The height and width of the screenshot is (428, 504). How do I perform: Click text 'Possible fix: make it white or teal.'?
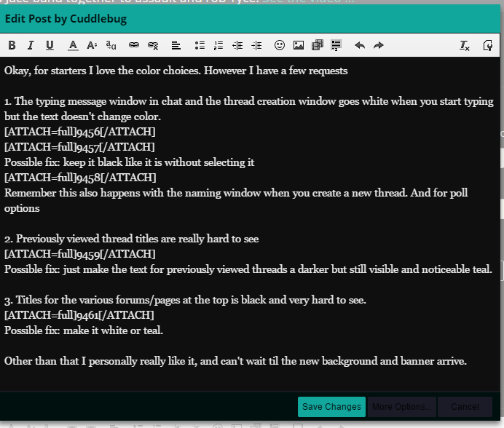click(x=84, y=330)
